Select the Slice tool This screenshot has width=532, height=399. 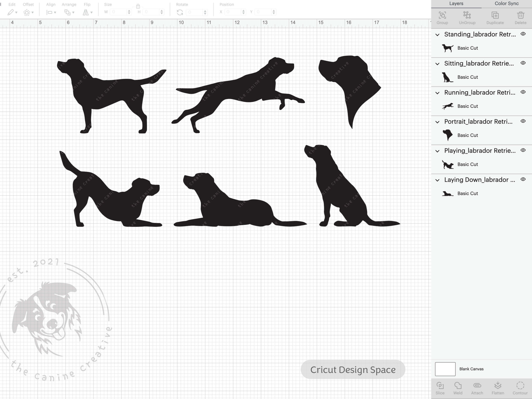point(440,386)
